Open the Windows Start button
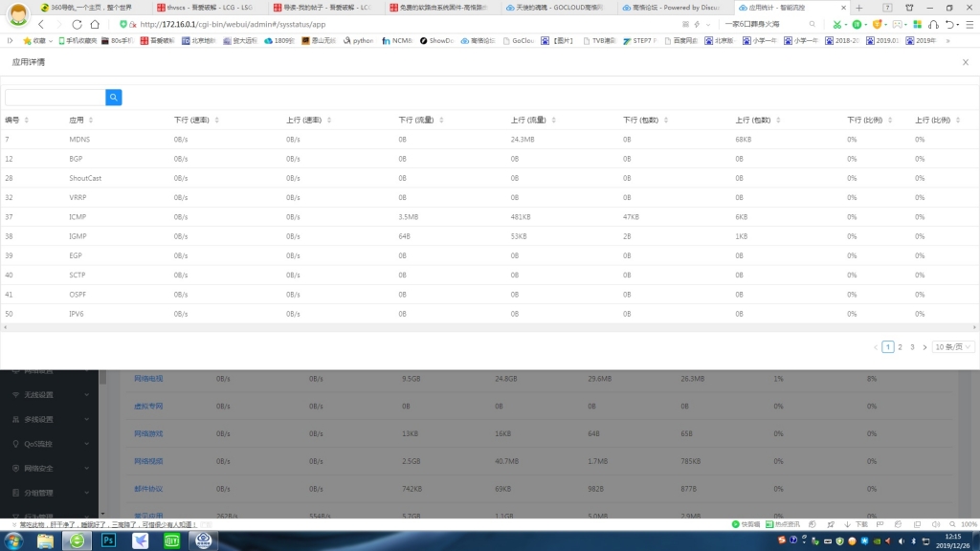This screenshot has height=551, width=980. [13, 540]
